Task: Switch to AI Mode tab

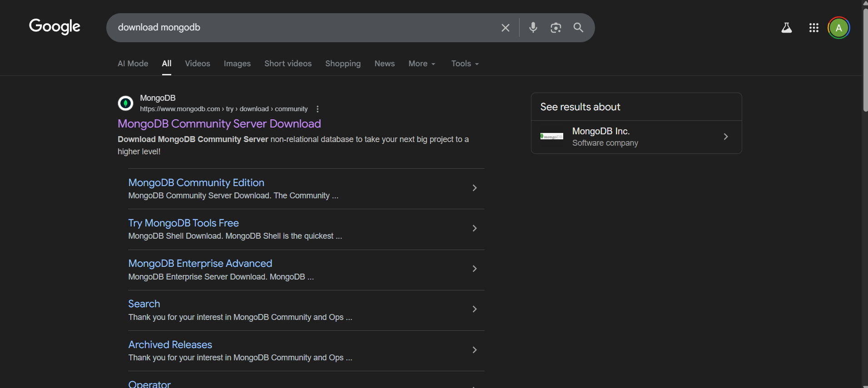Action: point(133,64)
